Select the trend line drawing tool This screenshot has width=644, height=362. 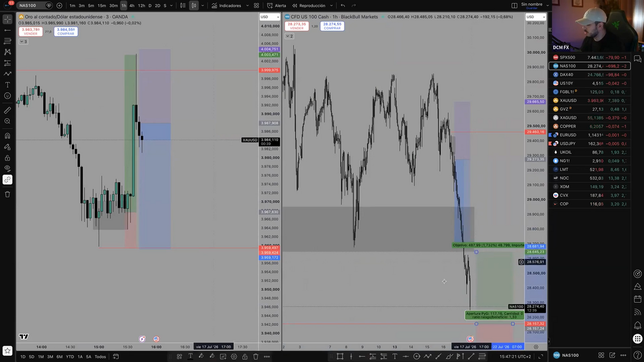8,30
